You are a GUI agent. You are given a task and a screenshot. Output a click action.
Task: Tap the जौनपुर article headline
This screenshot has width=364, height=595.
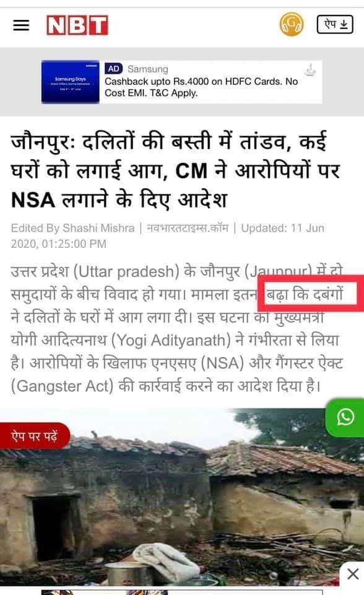pyautogui.click(x=175, y=170)
